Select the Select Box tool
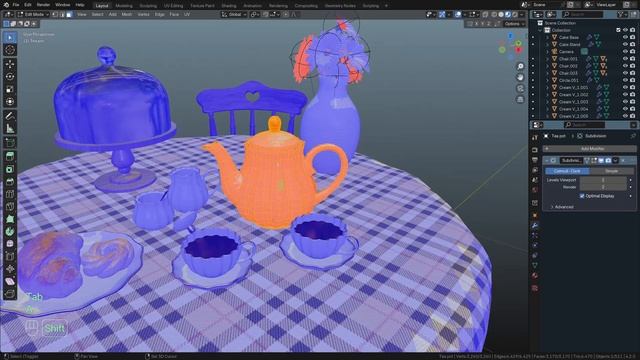The height and width of the screenshot is (360, 640). click(10, 38)
